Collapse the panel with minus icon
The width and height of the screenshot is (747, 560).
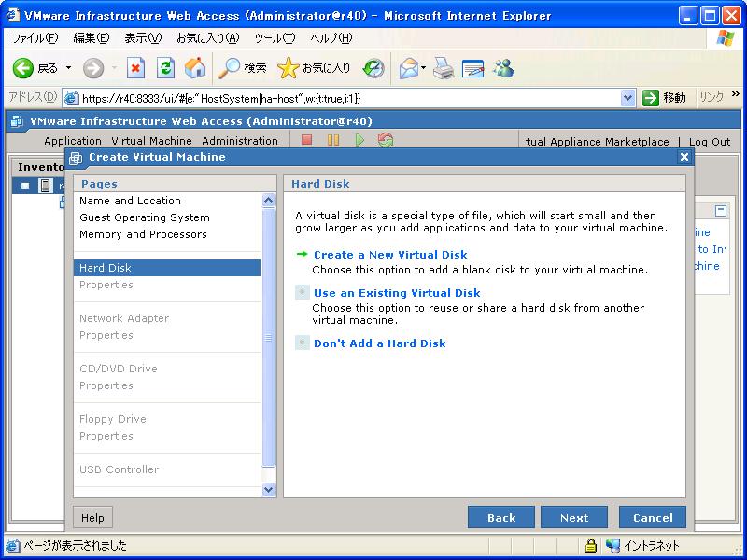coord(721,211)
